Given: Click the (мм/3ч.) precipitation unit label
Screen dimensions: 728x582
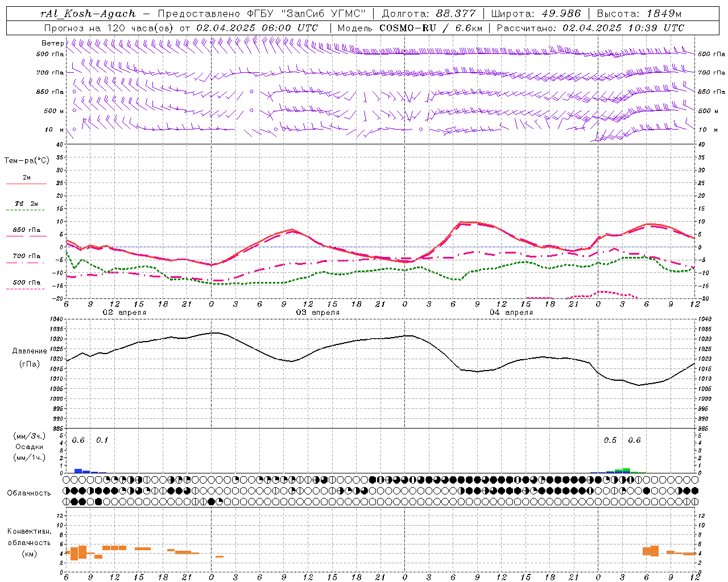Looking at the screenshot, I should point(30,436).
